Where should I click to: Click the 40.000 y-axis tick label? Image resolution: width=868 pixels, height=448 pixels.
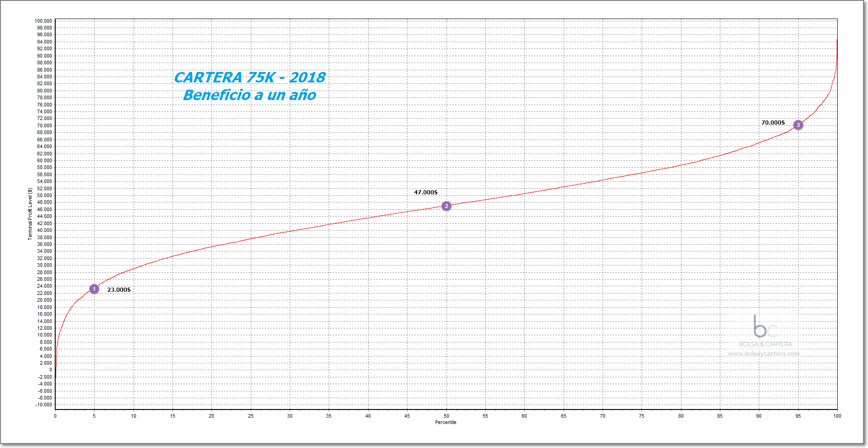pyautogui.click(x=44, y=230)
